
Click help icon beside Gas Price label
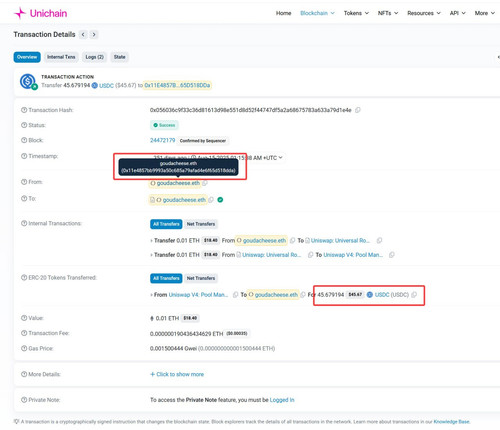click(24, 348)
